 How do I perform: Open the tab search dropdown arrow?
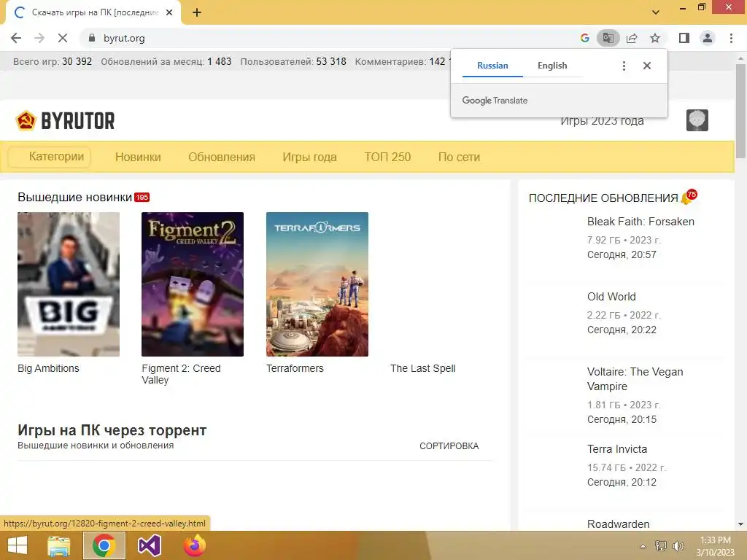(656, 12)
